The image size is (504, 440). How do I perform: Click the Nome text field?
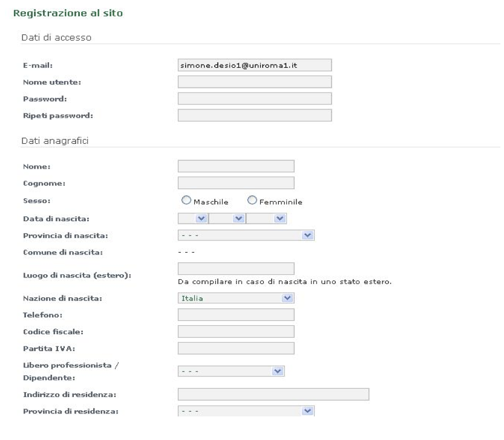[x=236, y=166]
